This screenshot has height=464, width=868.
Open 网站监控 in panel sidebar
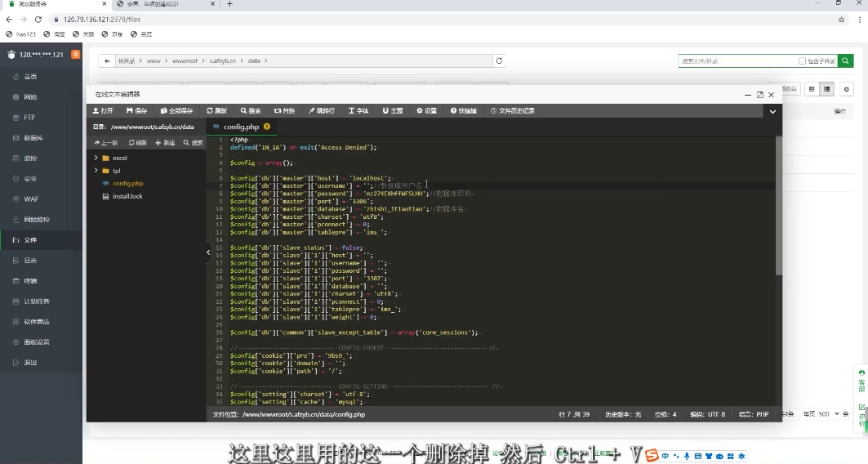coord(41,220)
